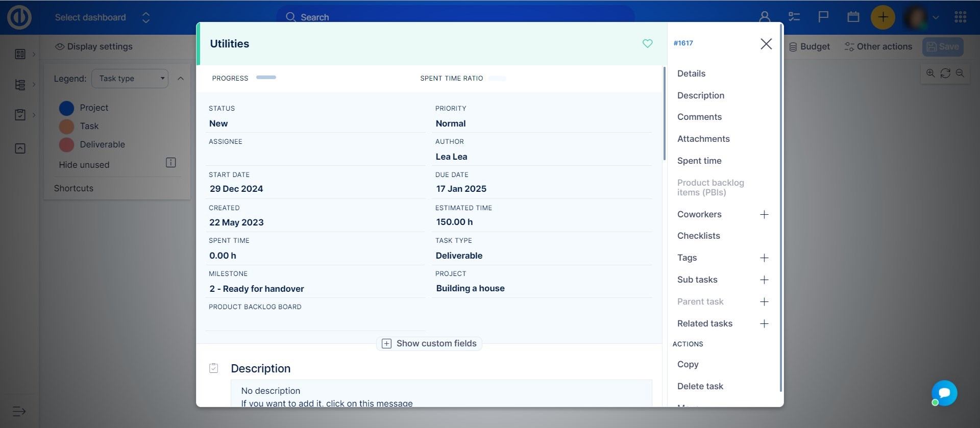Open the apps grid menu icon
Image resolution: width=980 pixels, height=428 pixels.
point(960,17)
